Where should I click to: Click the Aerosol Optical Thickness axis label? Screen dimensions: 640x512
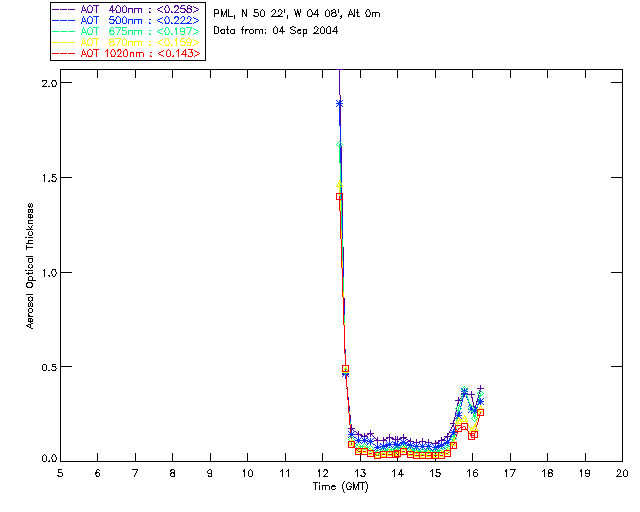pyautogui.click(x=29, y=266)
